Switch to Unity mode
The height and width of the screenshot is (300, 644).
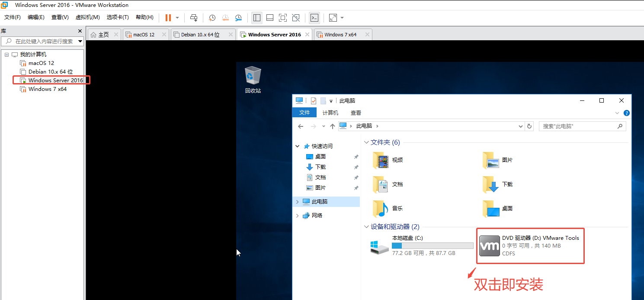coord(296,18)
